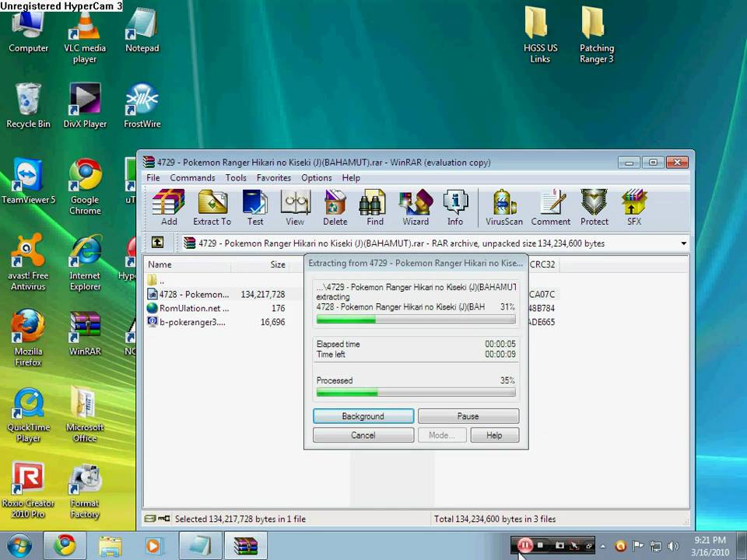Select the 4728 - Pokemon file row
Viewport: 747px width, 560px height.
coord(217,294)
